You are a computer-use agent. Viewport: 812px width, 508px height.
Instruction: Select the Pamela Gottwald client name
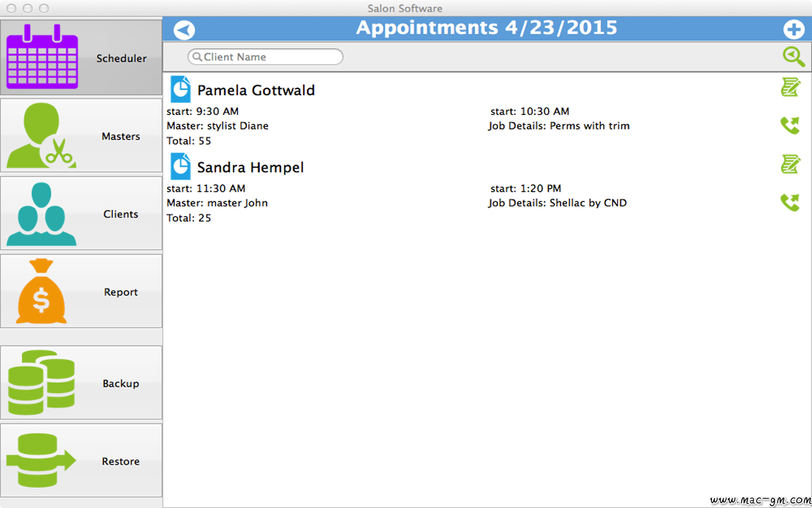coord(256,90)
